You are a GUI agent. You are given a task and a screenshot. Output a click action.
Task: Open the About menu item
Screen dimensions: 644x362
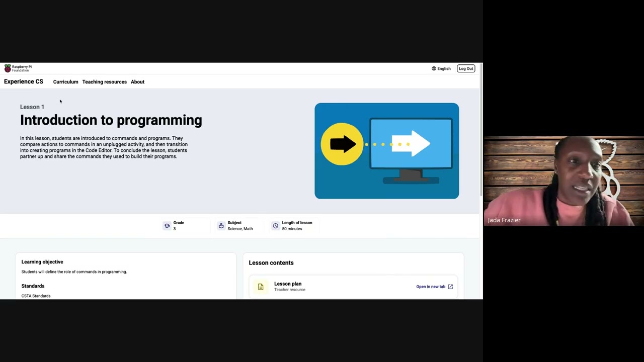point(137,82)
